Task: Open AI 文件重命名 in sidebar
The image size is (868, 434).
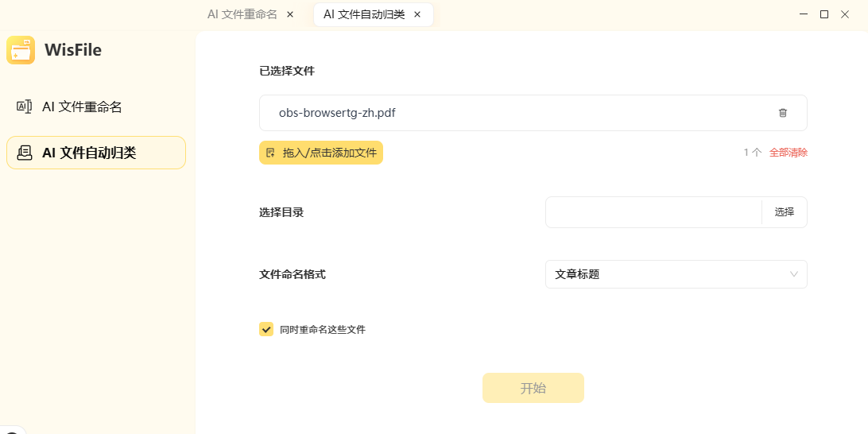Action: click(x=82, y=107)
